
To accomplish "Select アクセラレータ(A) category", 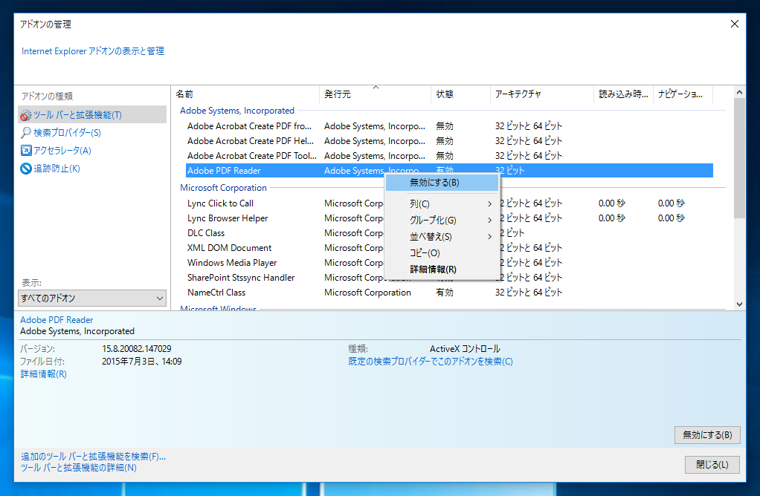I will [62, 150].
